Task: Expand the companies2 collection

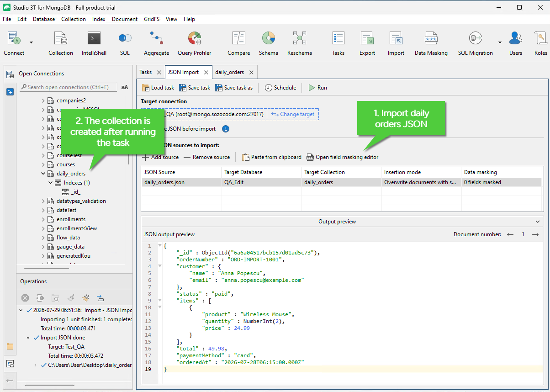Action: tap(43, 101)
